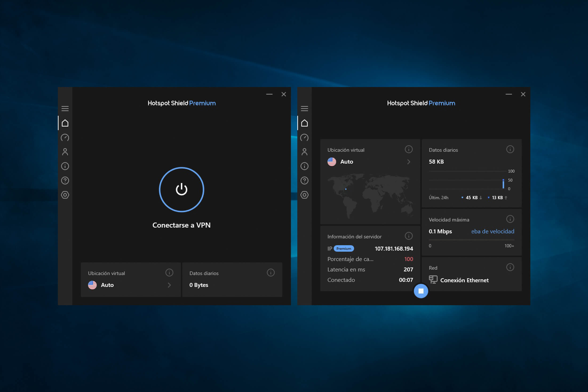Minimize the left Hotspot Shield window
The image size is (588, 392).
pyautogui.click(x=269, y=94)
